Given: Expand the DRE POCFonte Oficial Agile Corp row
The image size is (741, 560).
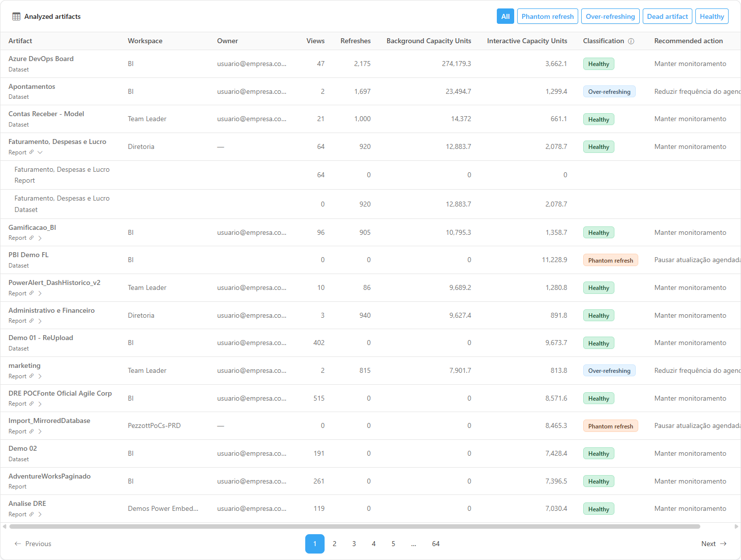Looking at the screenshot, I should coord(40,404).
